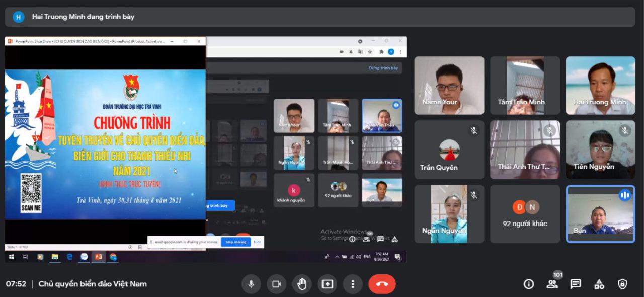Open the more options three-dot menu

pyautogui.click(x=353, y=284)
